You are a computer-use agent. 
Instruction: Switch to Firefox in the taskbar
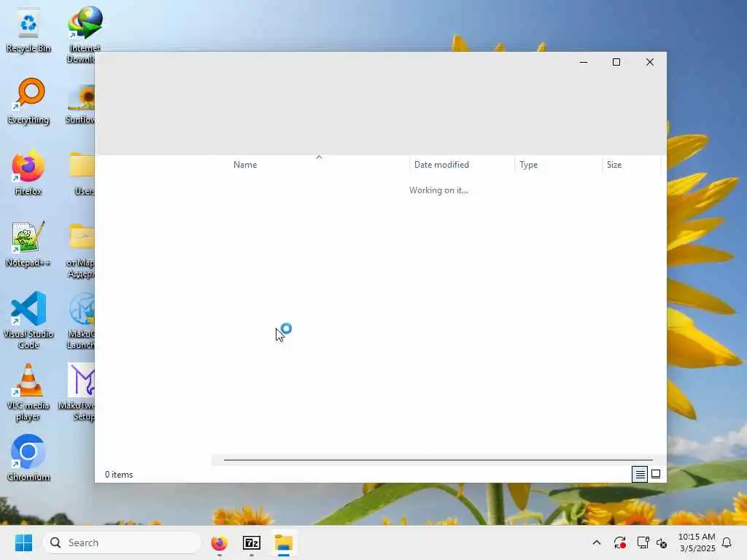(219, 542)
